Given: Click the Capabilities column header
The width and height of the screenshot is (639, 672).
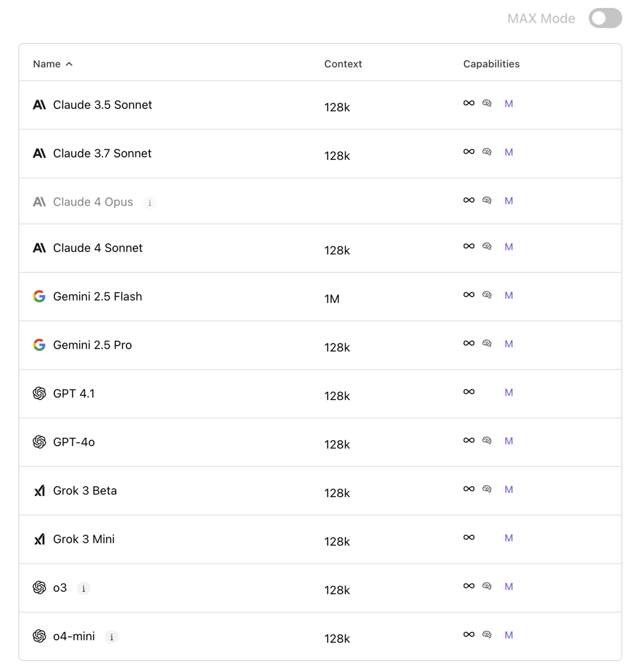Looking at the screenshot, I should (491, 64).
